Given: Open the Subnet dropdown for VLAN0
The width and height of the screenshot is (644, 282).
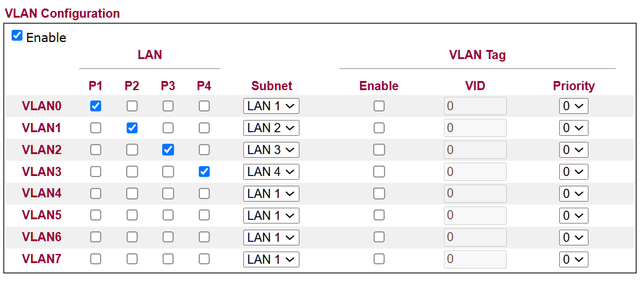Looking at the screenshot, I should coord(271,106).
